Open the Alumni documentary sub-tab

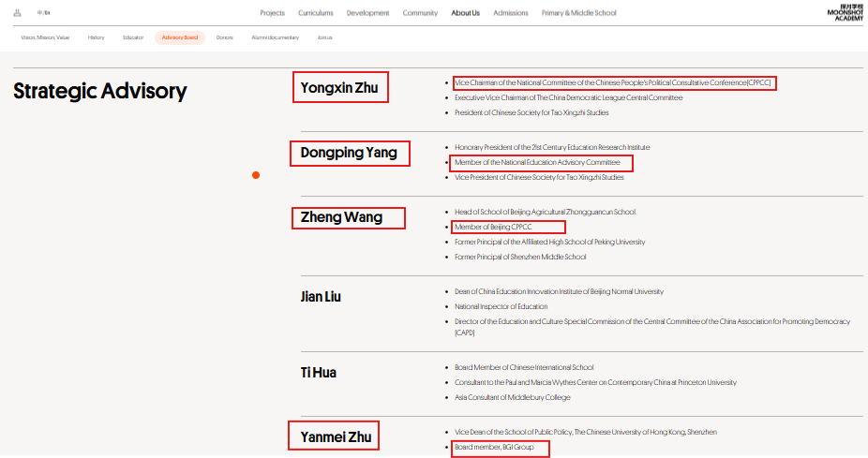pyautogui.click(x=276, y=37)
